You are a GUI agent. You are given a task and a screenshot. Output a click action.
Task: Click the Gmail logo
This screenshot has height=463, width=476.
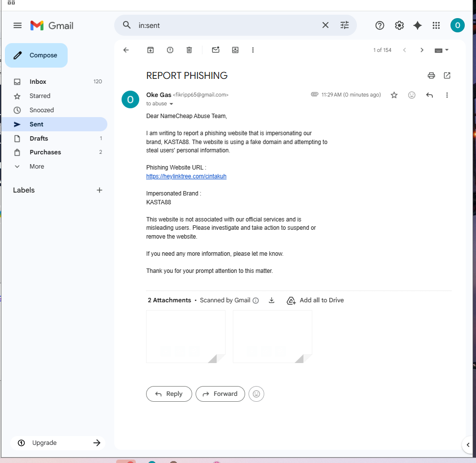[x=52, y=25]
